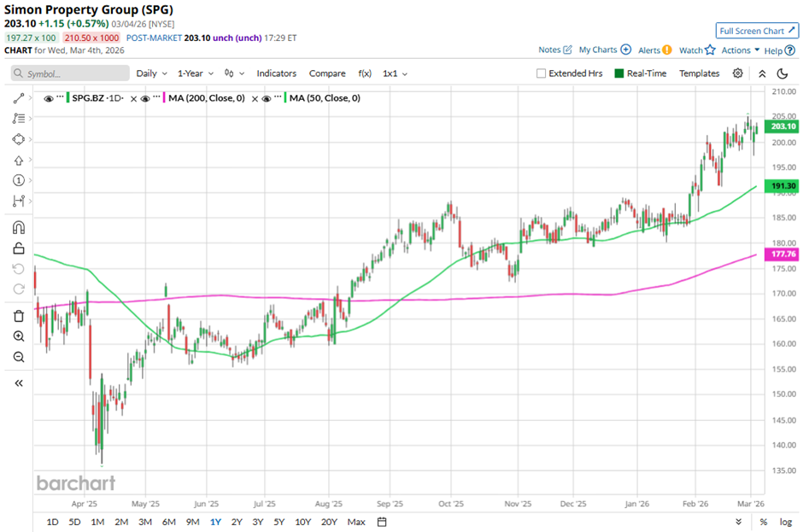Image resolution: width=803 pixels, height=532 pixels.
Task: Zoom in using the magnifier plus icon
Action: pos(18,336)
